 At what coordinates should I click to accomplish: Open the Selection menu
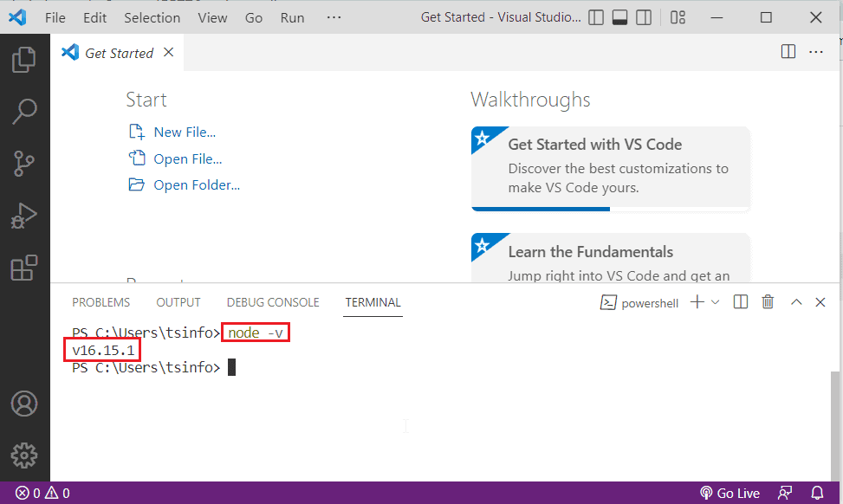click(152, 17)
